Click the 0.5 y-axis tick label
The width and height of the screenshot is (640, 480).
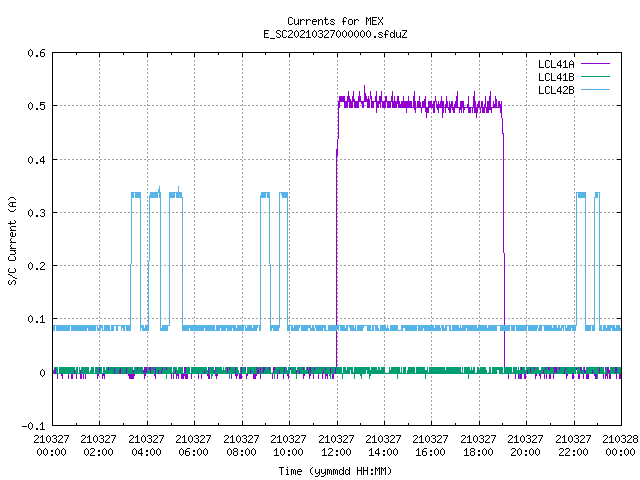click(x=37, y=106)
